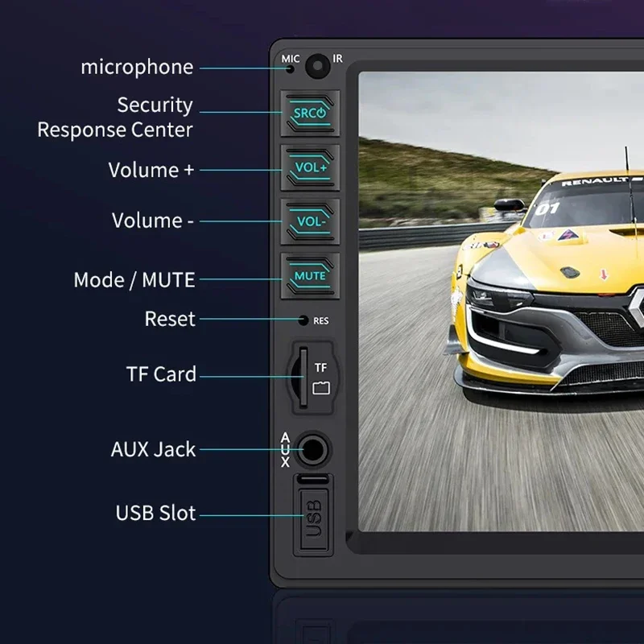644x644 pixels.
Task: Click the 'Mode / MUTE' label
Action: [134, 280]
